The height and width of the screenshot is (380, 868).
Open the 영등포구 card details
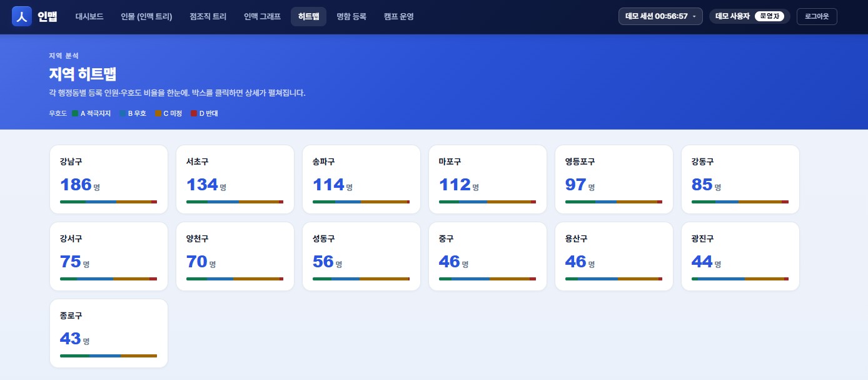coord(614,179)
